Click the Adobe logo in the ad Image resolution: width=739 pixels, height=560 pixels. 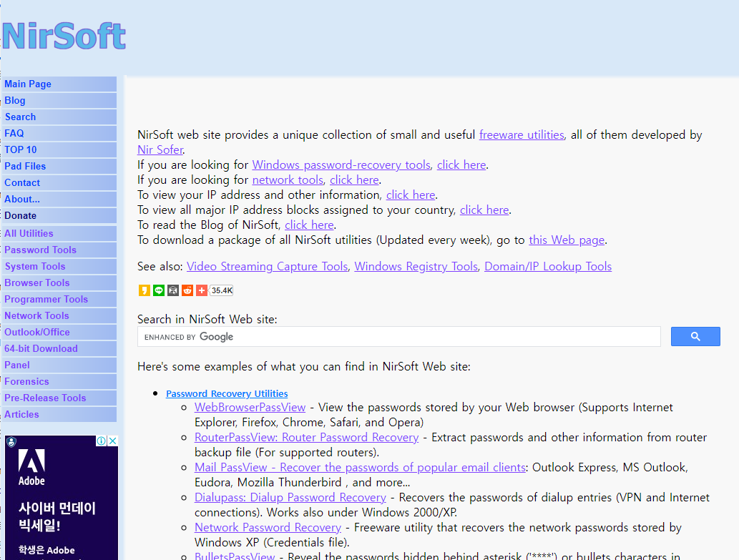31,466
